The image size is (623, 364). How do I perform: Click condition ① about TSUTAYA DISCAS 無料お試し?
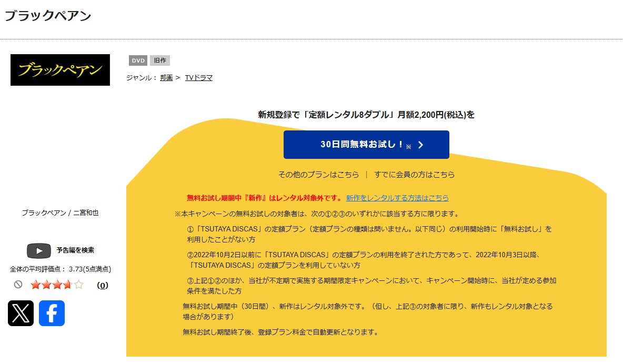tap(369, 234)
